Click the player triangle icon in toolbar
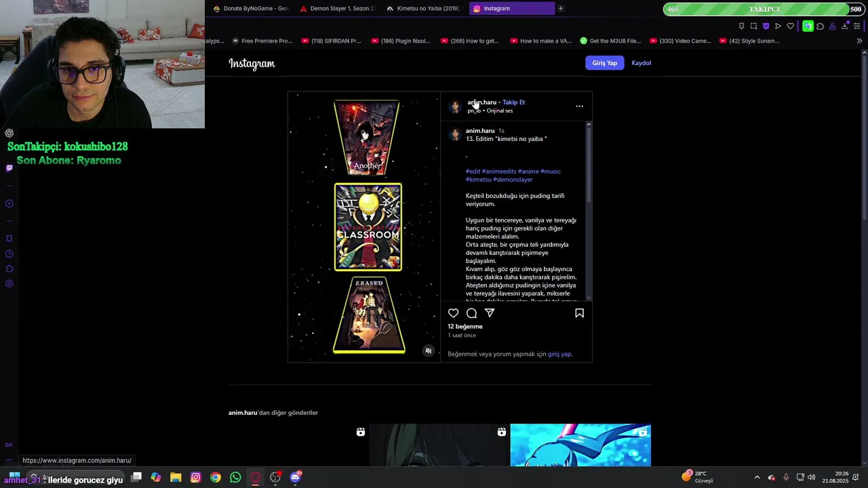The height and width of the screenshot is (488, 868). click(778, 26)
